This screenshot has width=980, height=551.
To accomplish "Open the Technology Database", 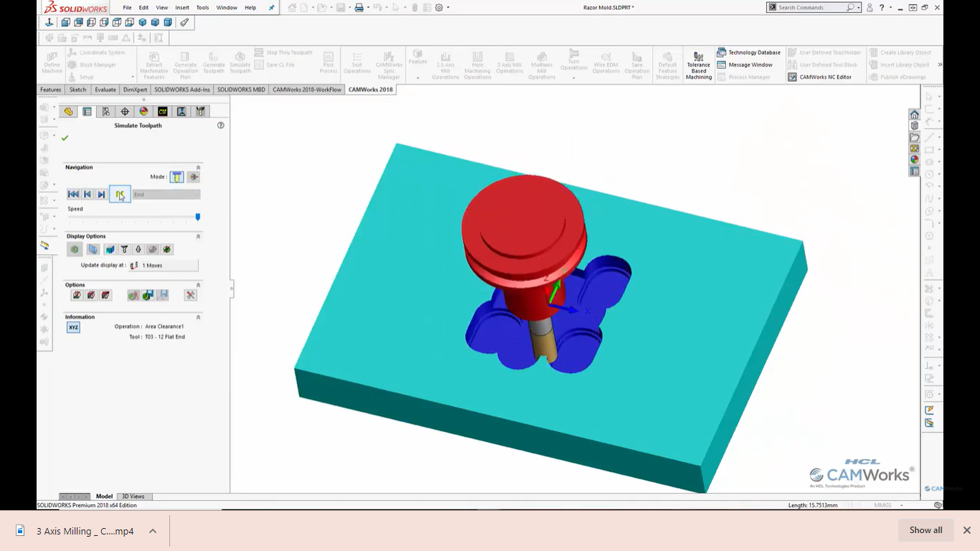I will [x=748, y=52].
